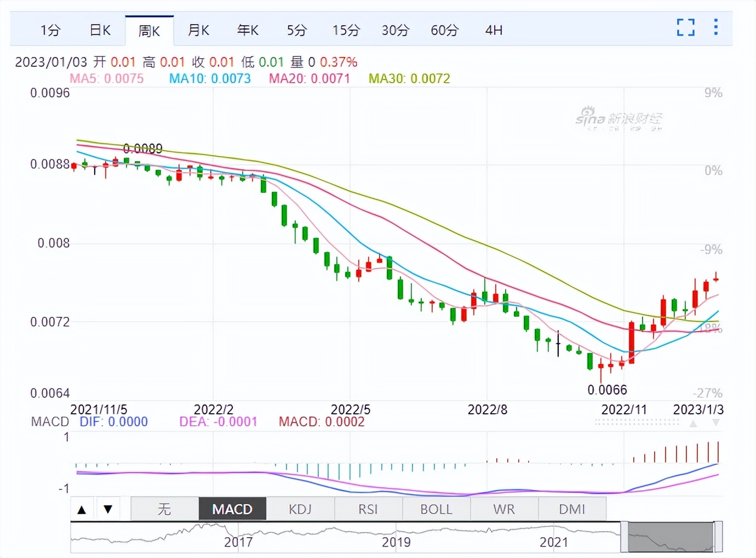
Task: Switch to 1分 one-minute chart
Action: click(x=50, y=31)
